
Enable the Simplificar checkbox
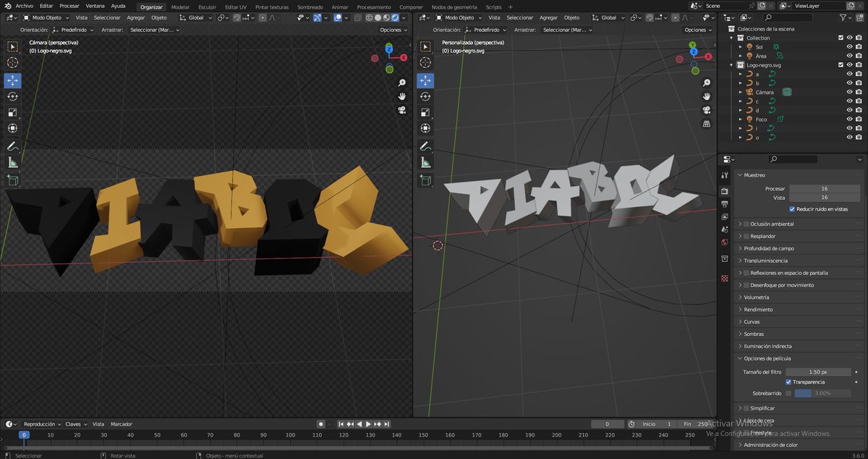pos(746,408)
